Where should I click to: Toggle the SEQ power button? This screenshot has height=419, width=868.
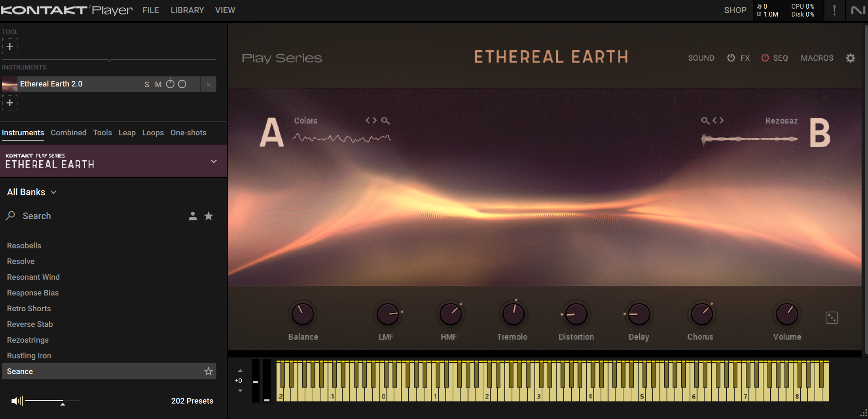[765, 58]
